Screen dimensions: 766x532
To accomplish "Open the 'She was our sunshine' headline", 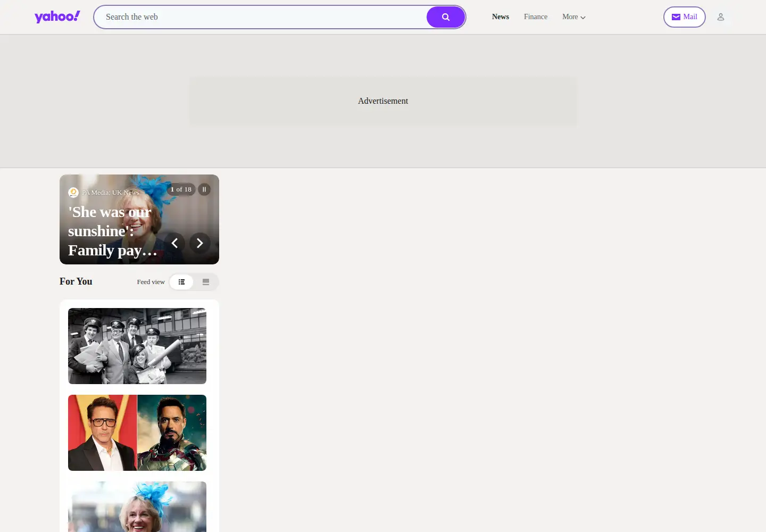I will 113,231.
